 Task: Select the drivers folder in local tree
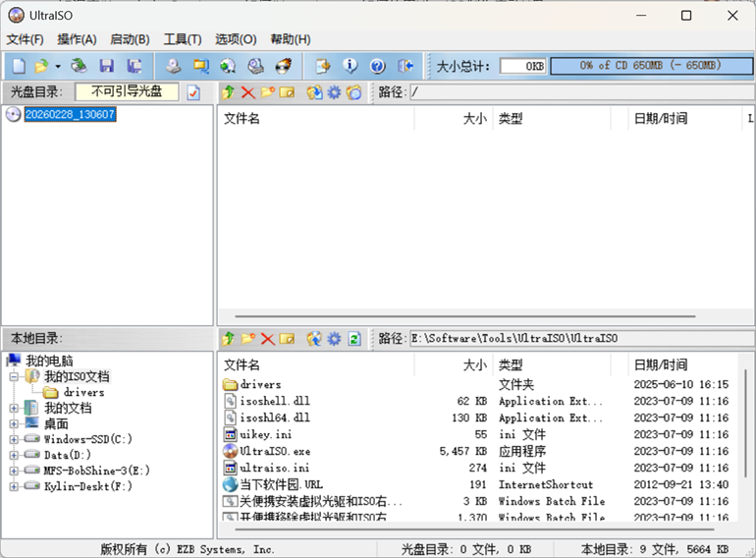click(83, 393)
